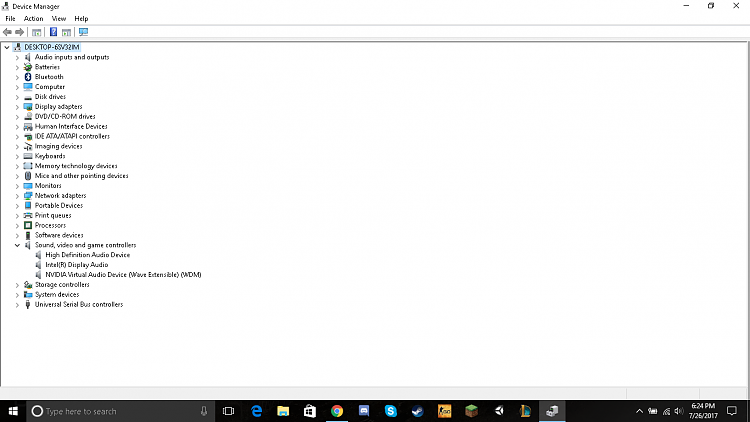Expand the Batteries category
The width and height of the screenshot is (750, 422).
(x=17, y=67)
